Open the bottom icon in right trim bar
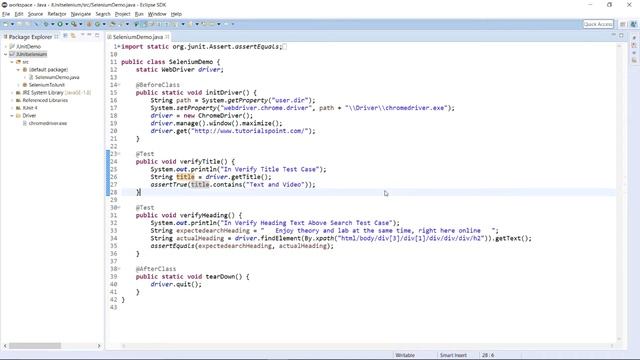 [634, 60]
